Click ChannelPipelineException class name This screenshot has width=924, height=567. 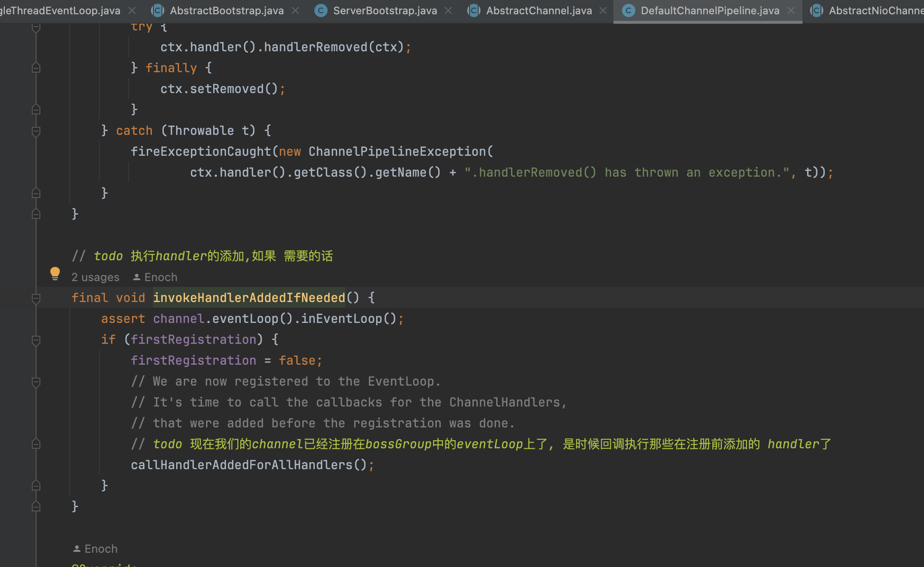click(397, 151)
